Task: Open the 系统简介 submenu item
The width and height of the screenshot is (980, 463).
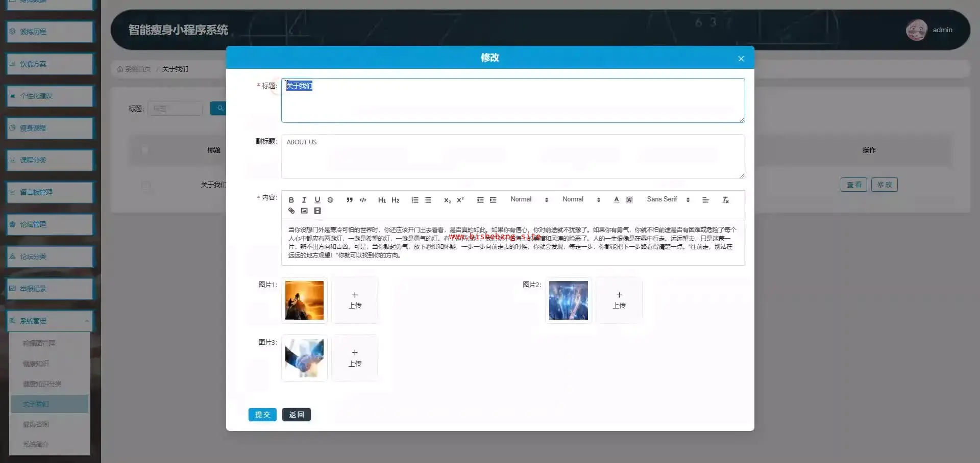Action: point(50,444)
